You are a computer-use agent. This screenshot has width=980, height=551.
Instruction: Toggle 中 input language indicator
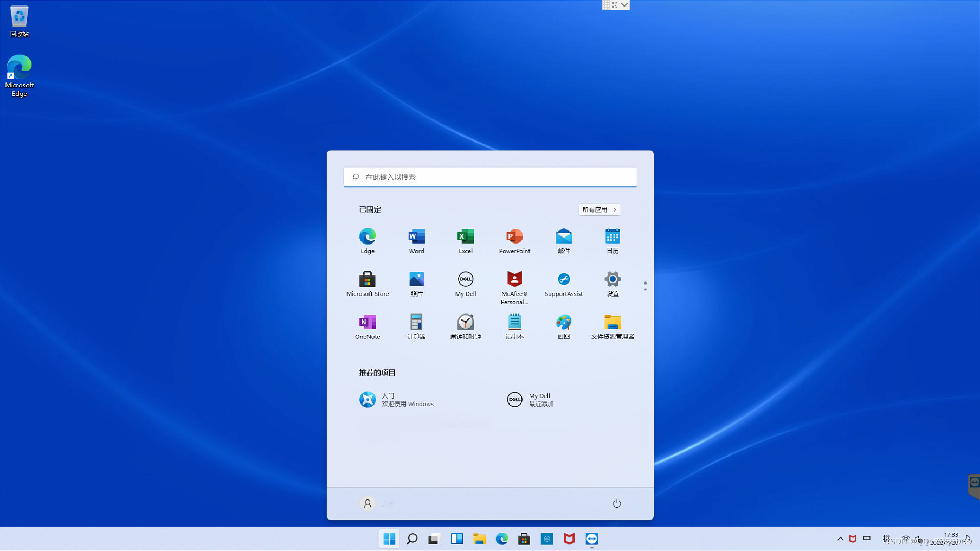pyautogui.click(x=867, y=539)
